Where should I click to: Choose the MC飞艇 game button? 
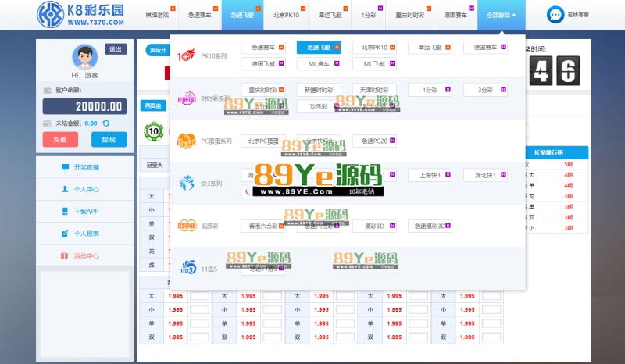(x=374, y=64)
